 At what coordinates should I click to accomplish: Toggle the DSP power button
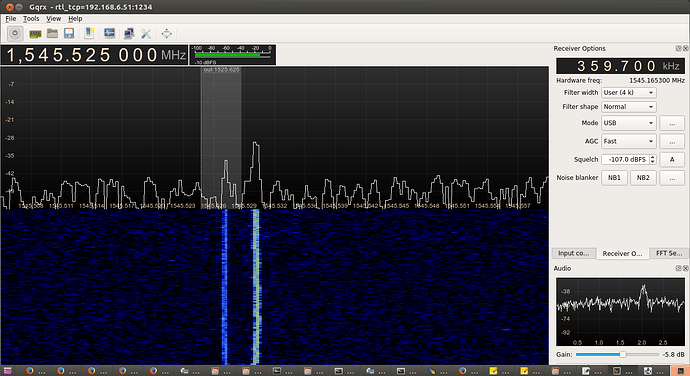(x=15, y=33)
